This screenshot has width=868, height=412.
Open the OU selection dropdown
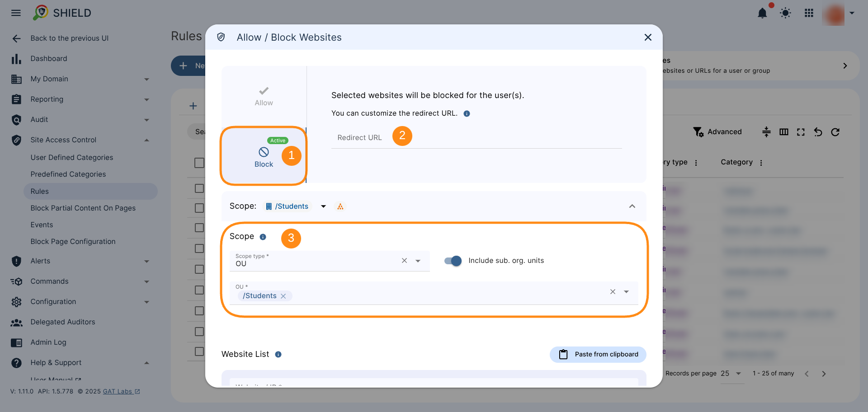626,292
